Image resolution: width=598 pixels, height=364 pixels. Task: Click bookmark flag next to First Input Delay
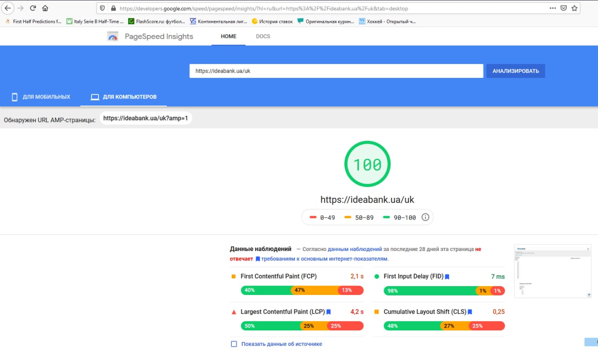tap(447, 277)
